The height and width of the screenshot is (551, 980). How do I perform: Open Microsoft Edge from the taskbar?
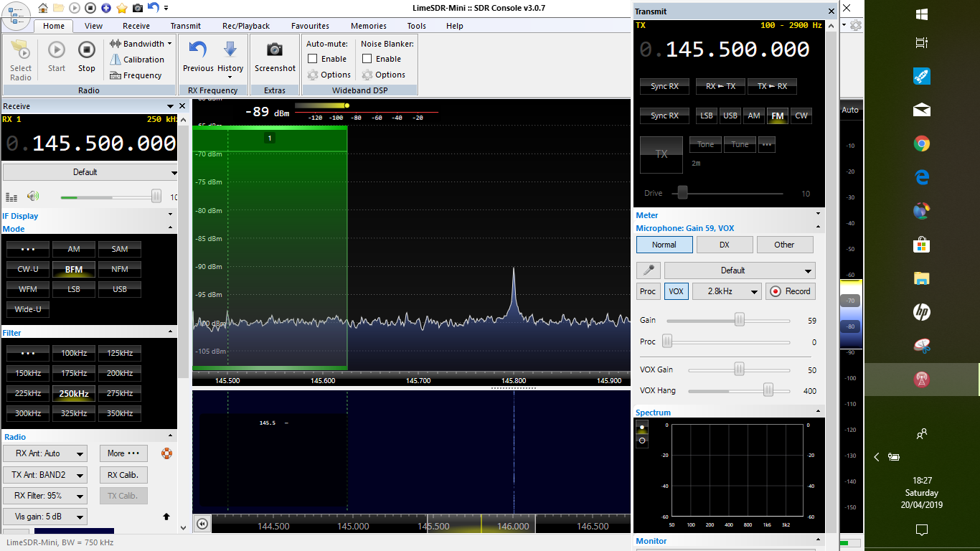click(x=922, y=177)
